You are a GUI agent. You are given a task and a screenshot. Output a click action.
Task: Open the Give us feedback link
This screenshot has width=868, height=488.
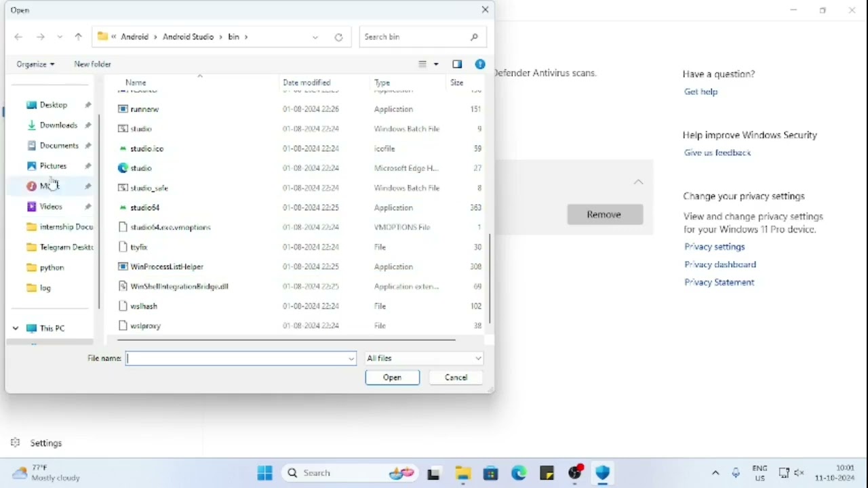click(717, 152)
